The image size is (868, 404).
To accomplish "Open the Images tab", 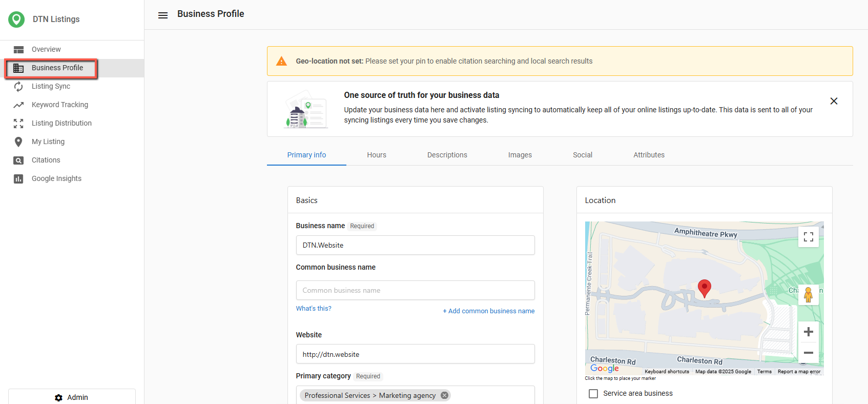I will coord(520,155).
